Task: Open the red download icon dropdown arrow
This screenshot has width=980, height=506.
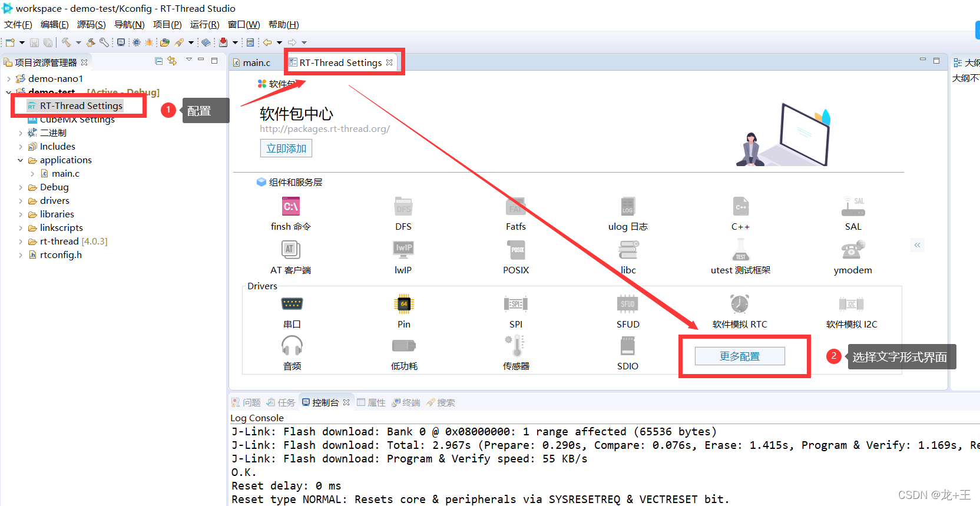Action: (235, 42)
